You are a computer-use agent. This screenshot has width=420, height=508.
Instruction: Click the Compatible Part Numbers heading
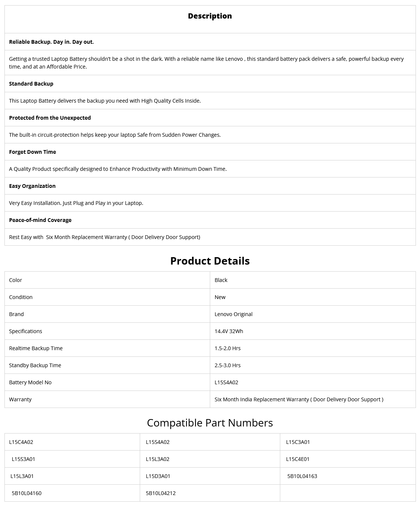[210, 423]
